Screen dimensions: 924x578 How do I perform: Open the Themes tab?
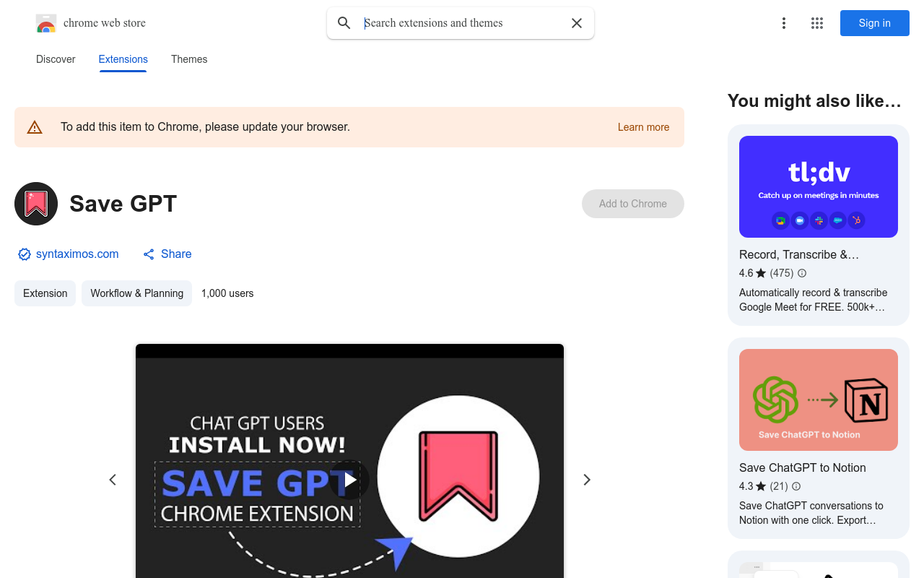point(189,59)
